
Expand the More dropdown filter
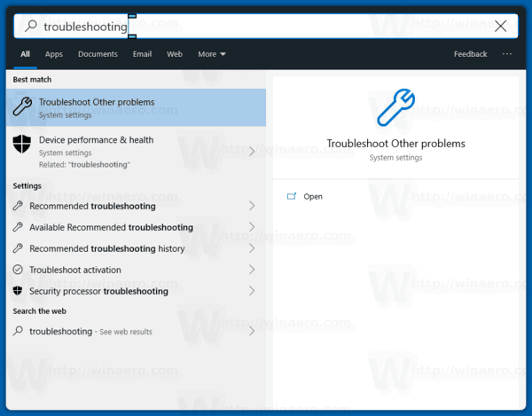coord(212,54)
